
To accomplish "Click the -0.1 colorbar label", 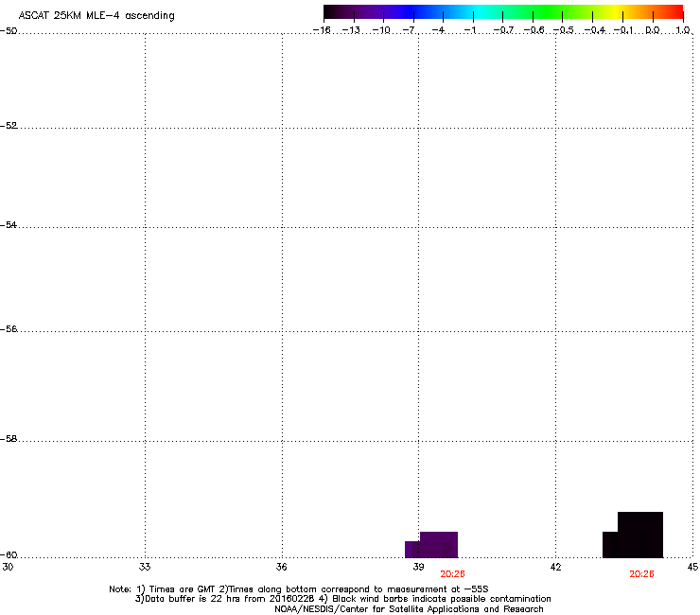I will click(x=623, y=30).
